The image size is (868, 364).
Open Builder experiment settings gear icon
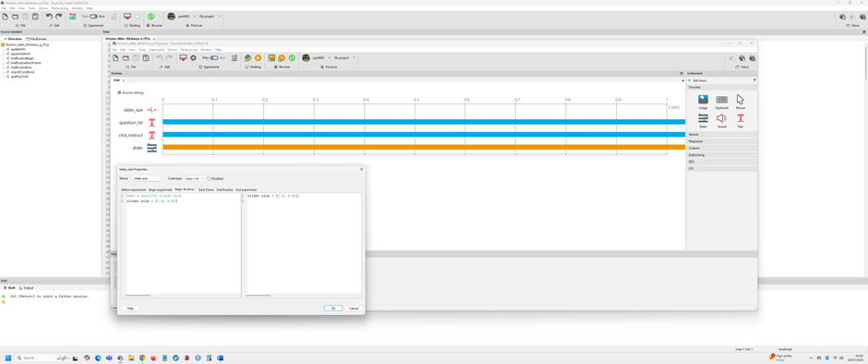[193, 57]
